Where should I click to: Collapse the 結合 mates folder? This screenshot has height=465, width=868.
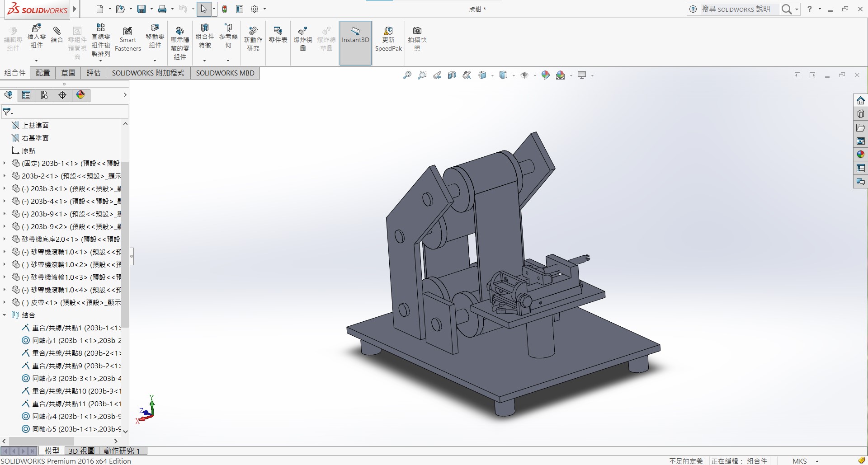[x=5, y=315]
